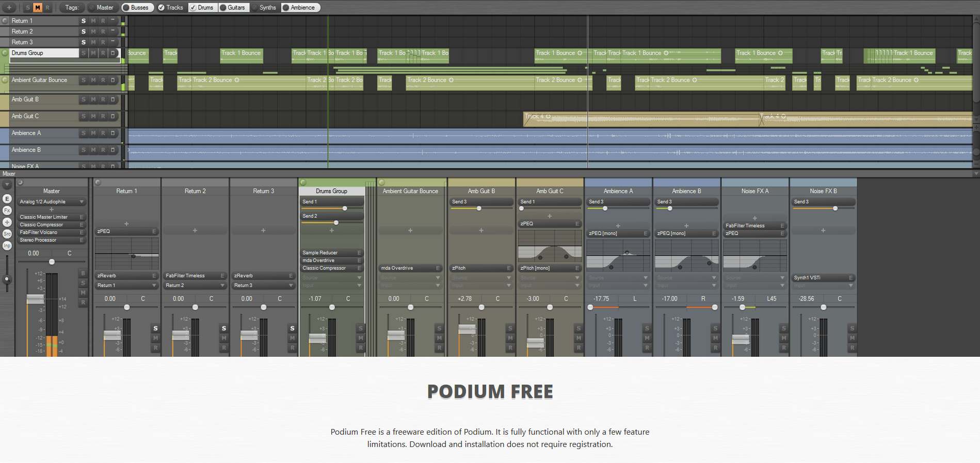Add an effect slot on Return 2 strip

(195, 230)
